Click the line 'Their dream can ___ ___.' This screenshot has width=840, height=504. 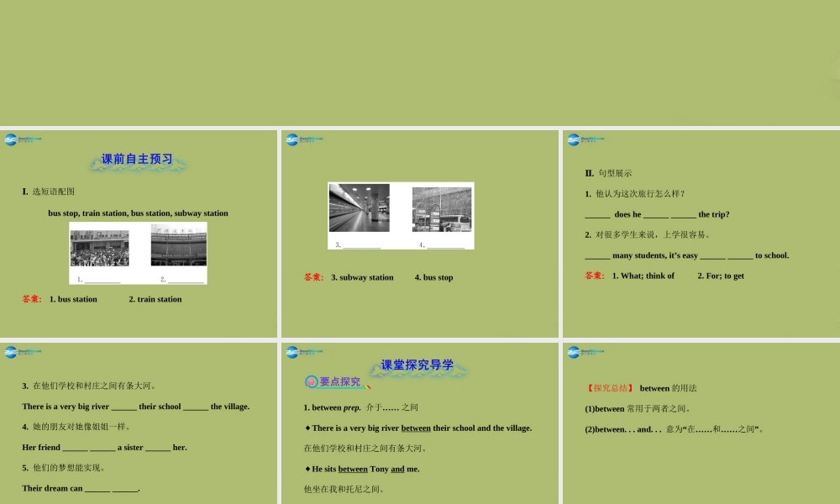[81, 489]
